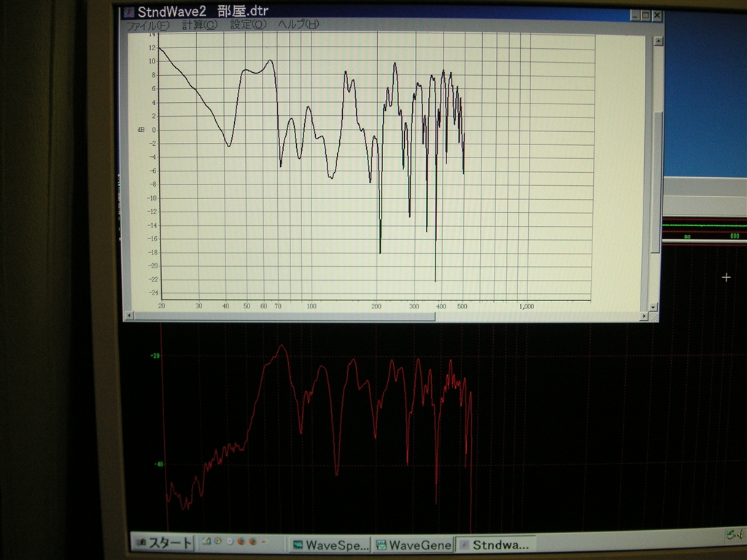The height and width of the screenshot is (560, 747).
Task: Open the スタート start button
Action: coord(163,542)
